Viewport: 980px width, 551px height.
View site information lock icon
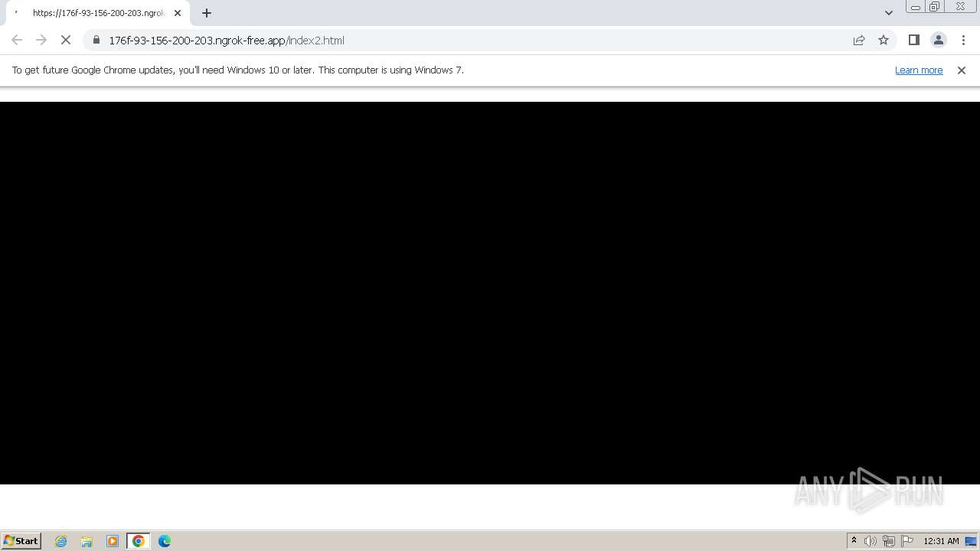point(96,40)
